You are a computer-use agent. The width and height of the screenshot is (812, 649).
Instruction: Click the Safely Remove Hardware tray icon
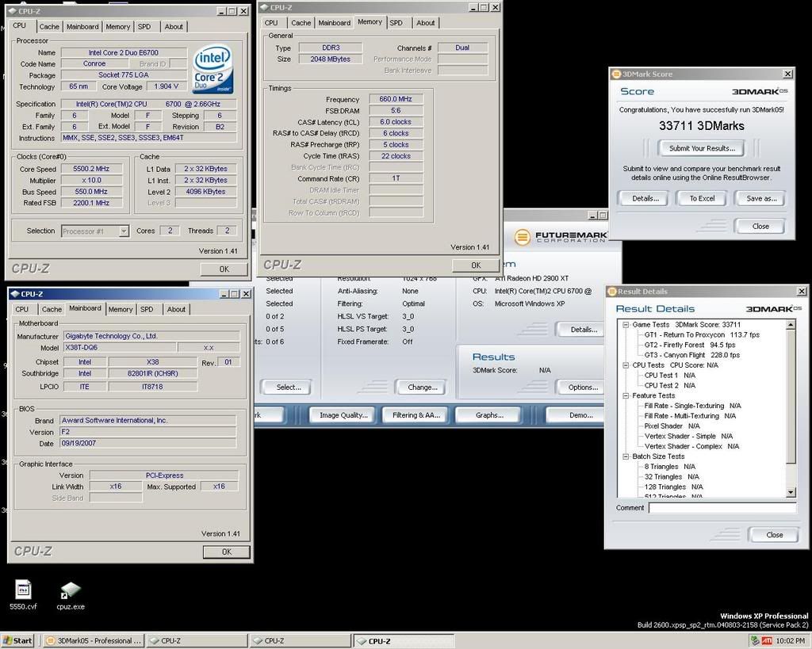(x=754, y=640)
